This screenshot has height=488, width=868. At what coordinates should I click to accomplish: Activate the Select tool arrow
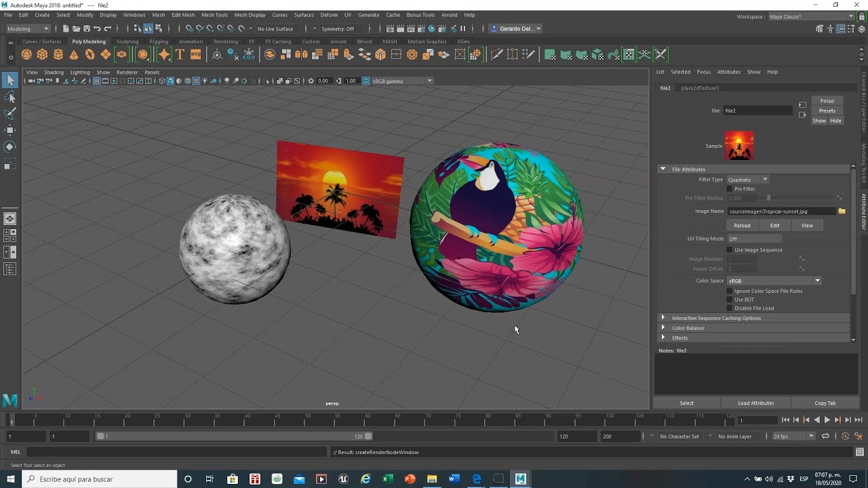click(10, 81)
